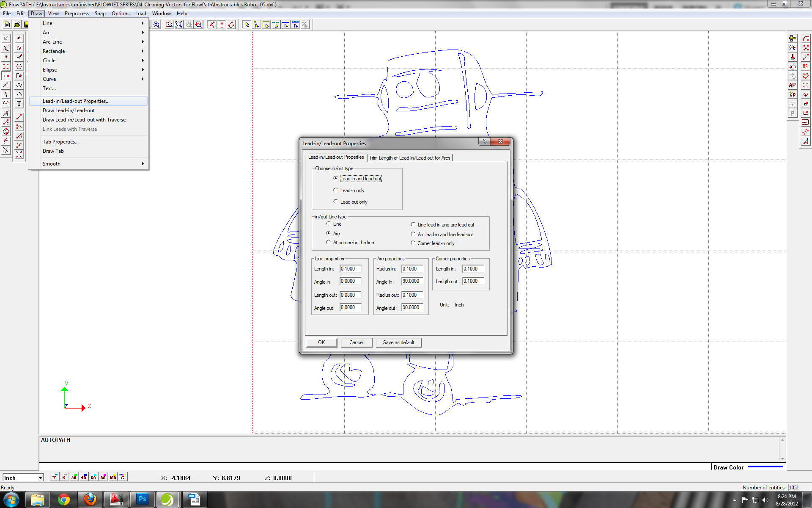Open Photoshop from the taskbar

[x=142, y=500]
